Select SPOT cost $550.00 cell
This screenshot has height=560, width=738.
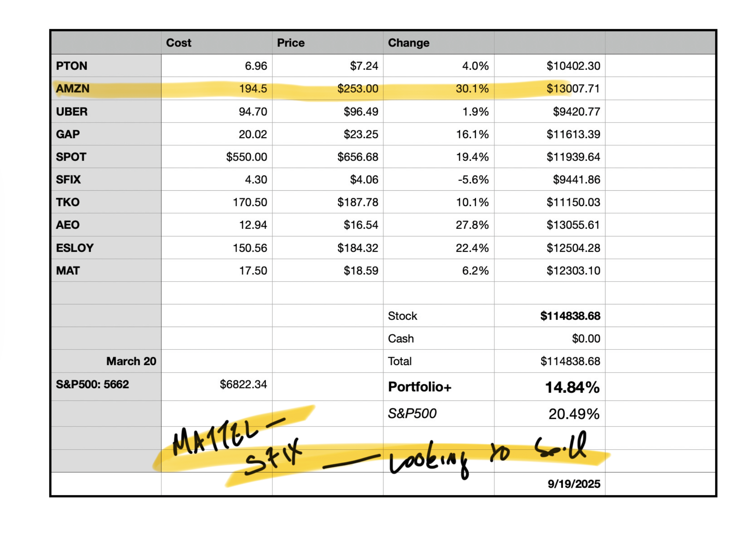tap(246, 157)
